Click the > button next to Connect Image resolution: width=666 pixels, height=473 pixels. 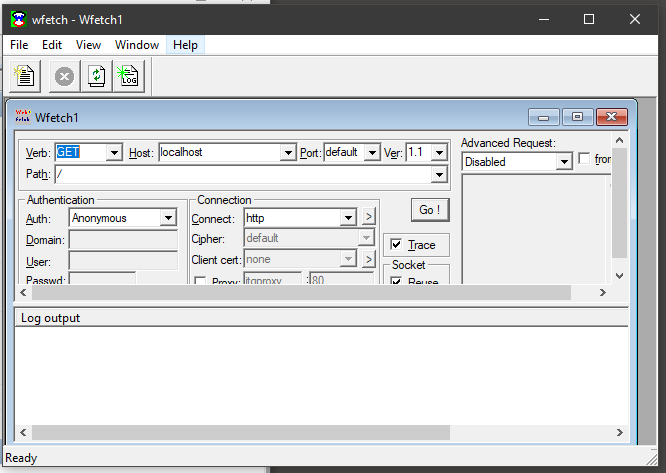pyautogui.click(x=369, y=217)
